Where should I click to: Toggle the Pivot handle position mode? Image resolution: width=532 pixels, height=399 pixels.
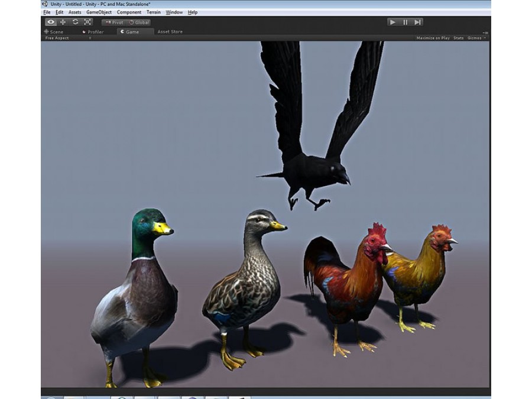click(114, 22)
